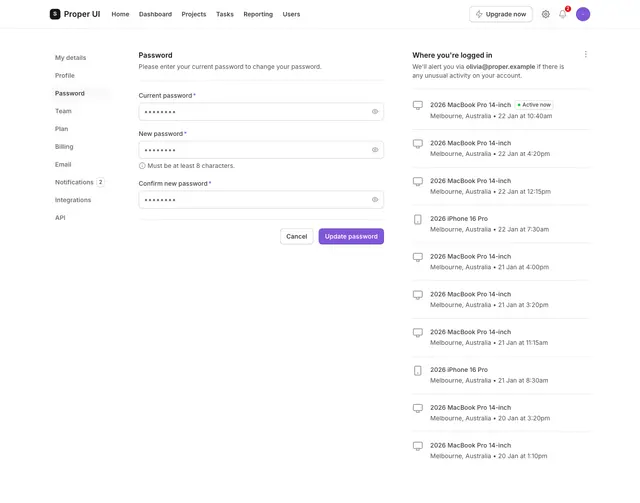Image resolution: width=640 pixels, height=503 pixels.
Task: Click the 'Where you're logged in' heading
Action: (452, 55)
